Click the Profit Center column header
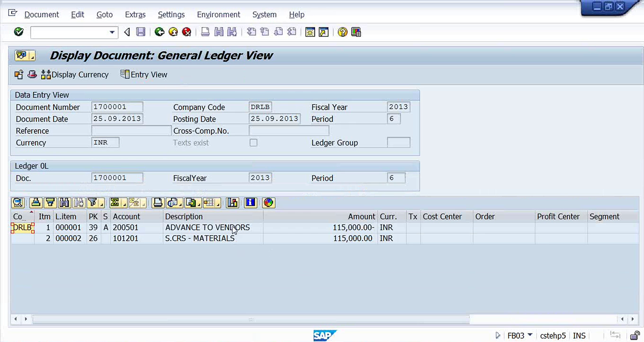The height and width of the screenshot is (342, 644). pos(561,217)
